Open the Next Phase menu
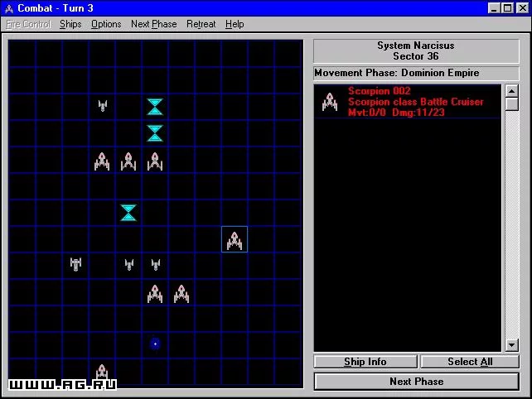The width and height of the screenshot is (532, 399). [x=153, y=24]
